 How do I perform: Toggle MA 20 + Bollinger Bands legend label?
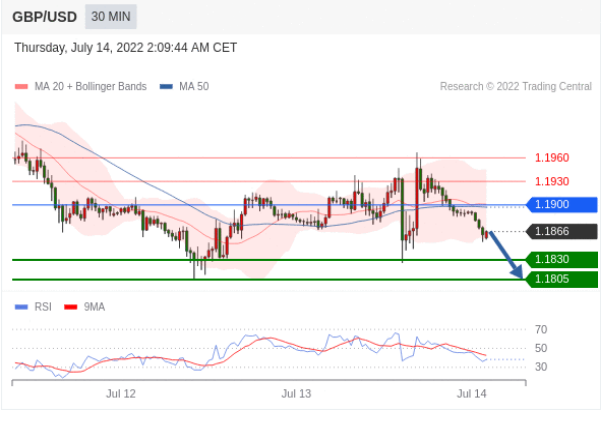click(x=90, y=87)
